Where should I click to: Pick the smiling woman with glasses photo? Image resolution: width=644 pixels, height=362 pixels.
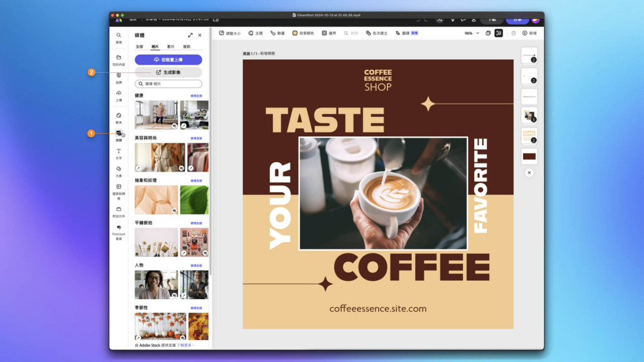(x=157, y=285)
